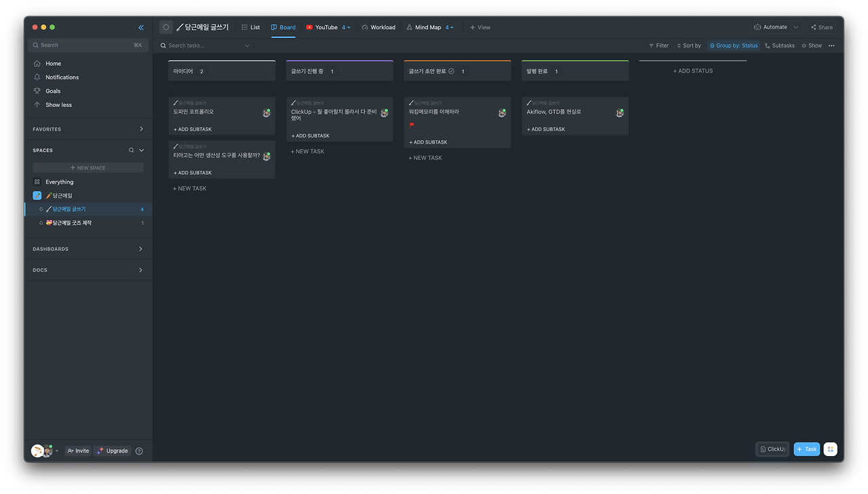This screenshot has width=868, height=494.
Task: Add a new view with + View
Action: [x=480, y=28]
